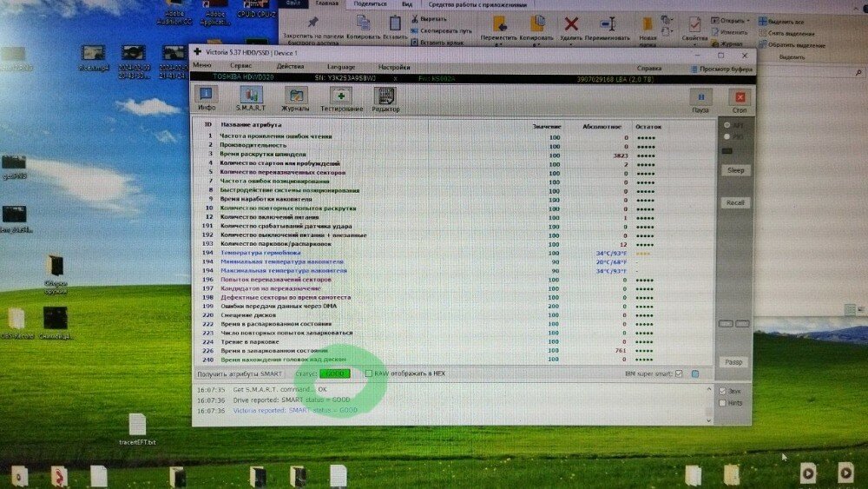Image resolution: width=868 pixels, height=489 pixels.
Task: Click the Explorer search magnifier icon
Action: (x=858, y=73)
